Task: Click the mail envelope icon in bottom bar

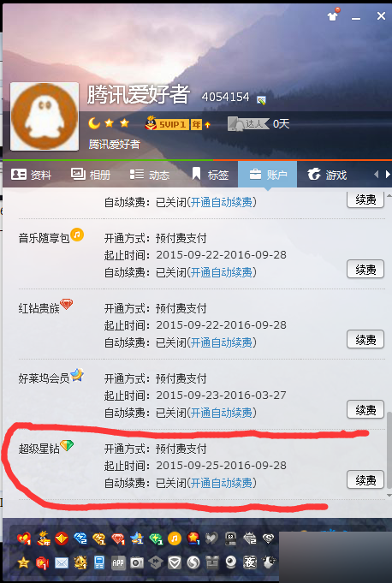Action: click(62, 563)
